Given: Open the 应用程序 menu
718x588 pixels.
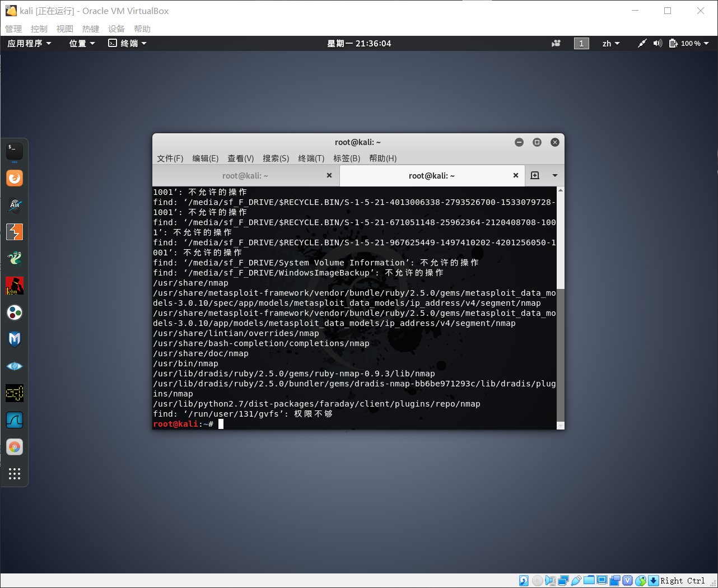Looking at the screenshot, I should pyautogui.click(x=25, y=43).
